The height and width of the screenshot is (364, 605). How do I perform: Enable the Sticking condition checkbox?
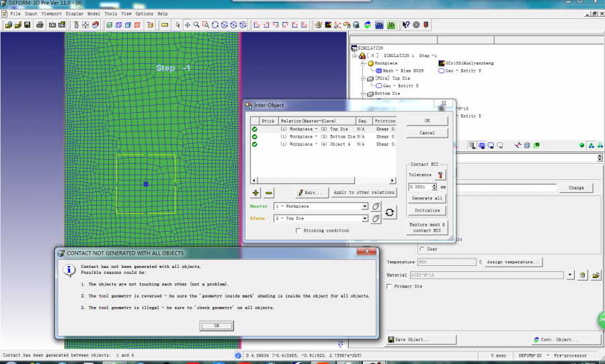(x=298, y=230)
